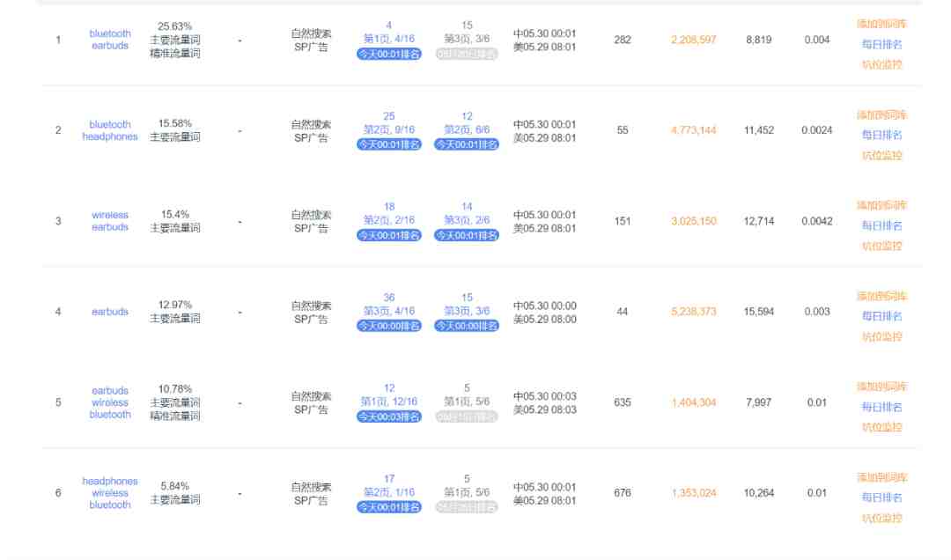Viewport: 951px width, 560px height.
Task: Open 坑位监控 for row 6 keyword
Action: point(881,518)
